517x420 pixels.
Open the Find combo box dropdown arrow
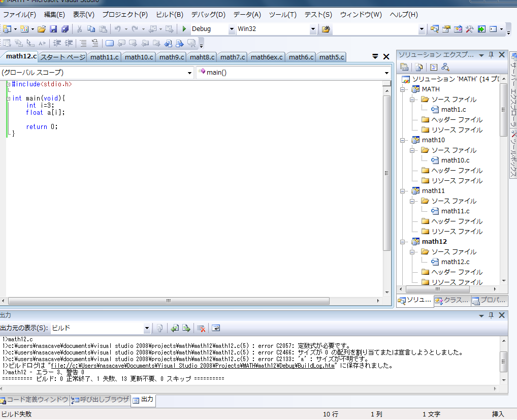pyautogui.click(x=422, y=29)
